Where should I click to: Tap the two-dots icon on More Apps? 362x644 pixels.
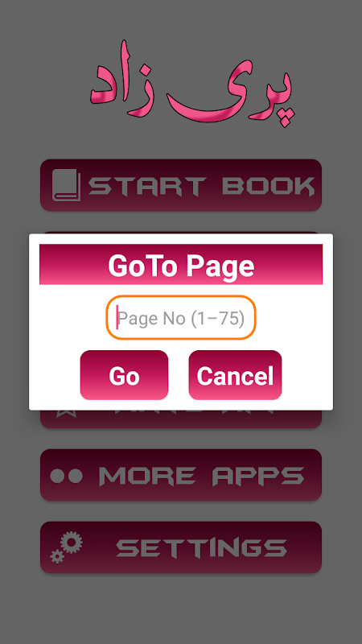pos(66,476)
